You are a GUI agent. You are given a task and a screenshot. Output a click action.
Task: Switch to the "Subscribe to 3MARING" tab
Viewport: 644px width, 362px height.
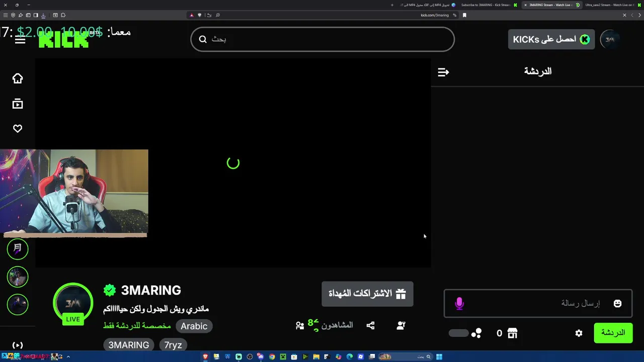coord(488,5)
